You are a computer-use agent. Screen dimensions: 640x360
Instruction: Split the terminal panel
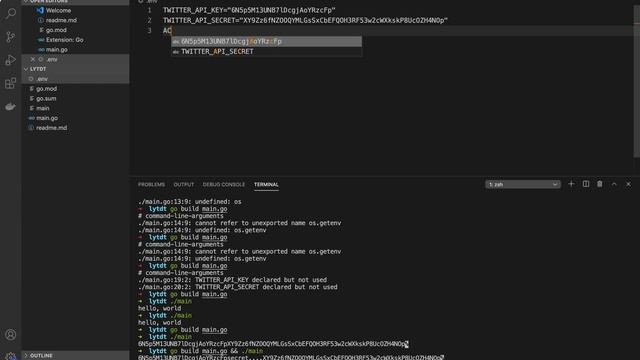586,184
